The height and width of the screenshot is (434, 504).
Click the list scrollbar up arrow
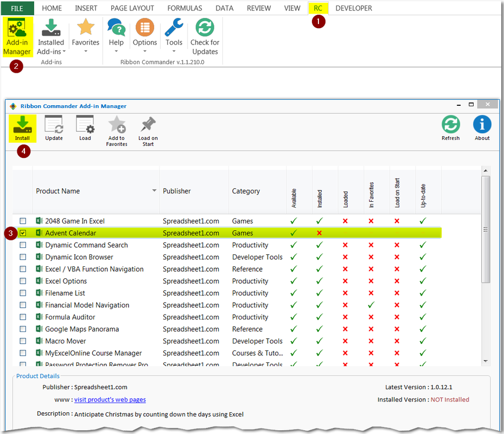tap(486, 171)
